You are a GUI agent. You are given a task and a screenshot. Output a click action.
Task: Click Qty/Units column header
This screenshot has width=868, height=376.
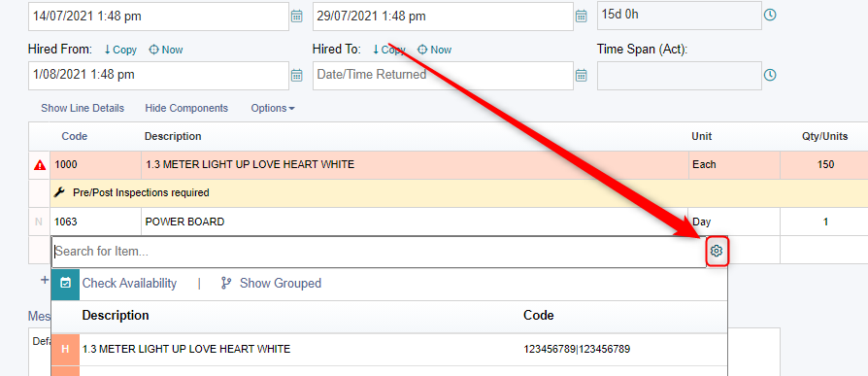coord(826,136)
